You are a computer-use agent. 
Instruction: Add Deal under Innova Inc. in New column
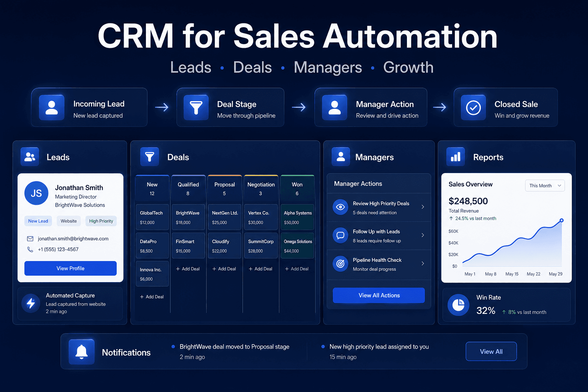click(x=152, y=297)
